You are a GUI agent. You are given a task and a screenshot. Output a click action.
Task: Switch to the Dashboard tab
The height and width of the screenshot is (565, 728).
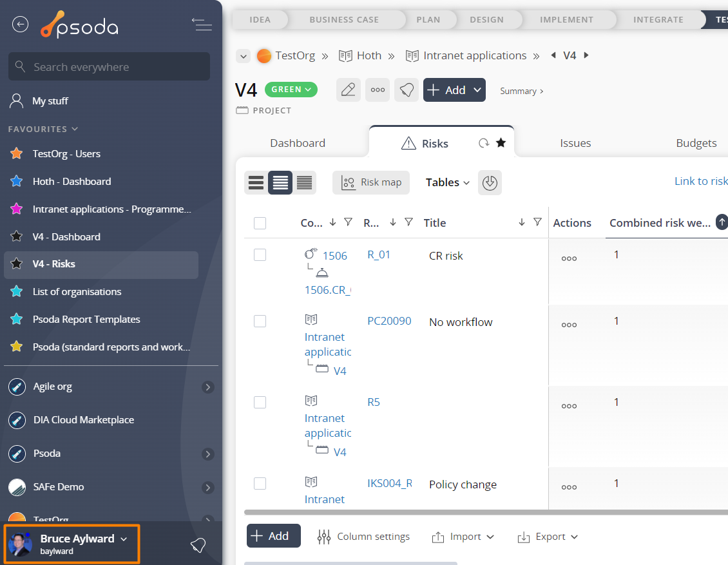pyautogui.click(x=298, y=143)
